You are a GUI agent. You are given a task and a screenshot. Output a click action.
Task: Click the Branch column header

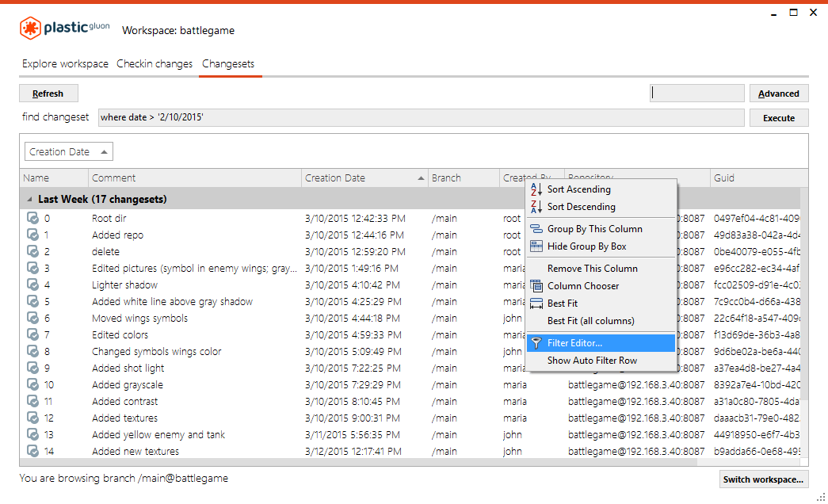pyautogui.click(x=463, y=178)
